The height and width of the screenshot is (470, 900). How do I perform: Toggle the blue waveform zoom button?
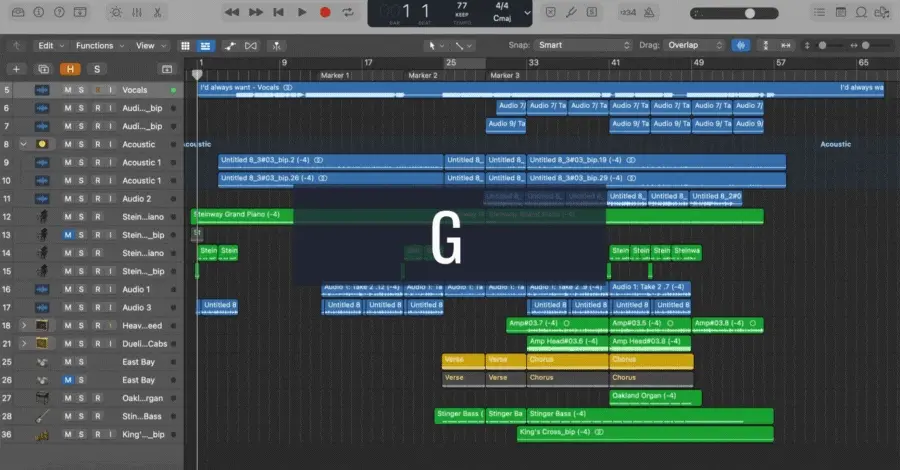point(741,45)
